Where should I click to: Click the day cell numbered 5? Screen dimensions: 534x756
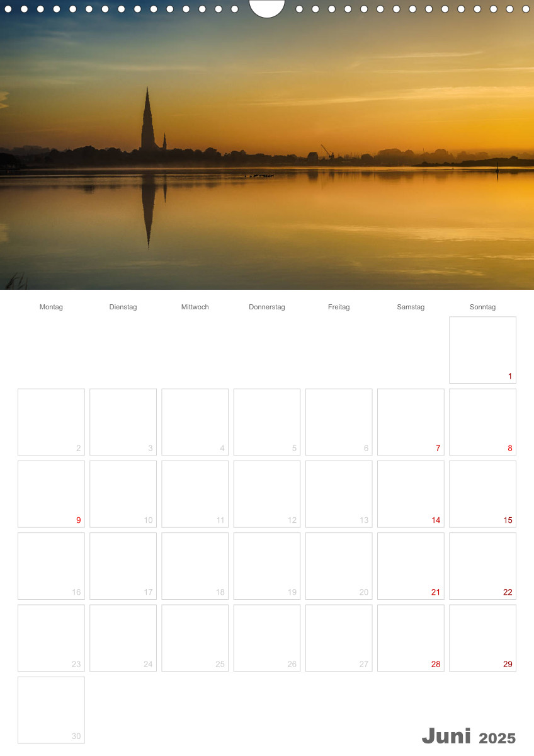click(267, 422)
